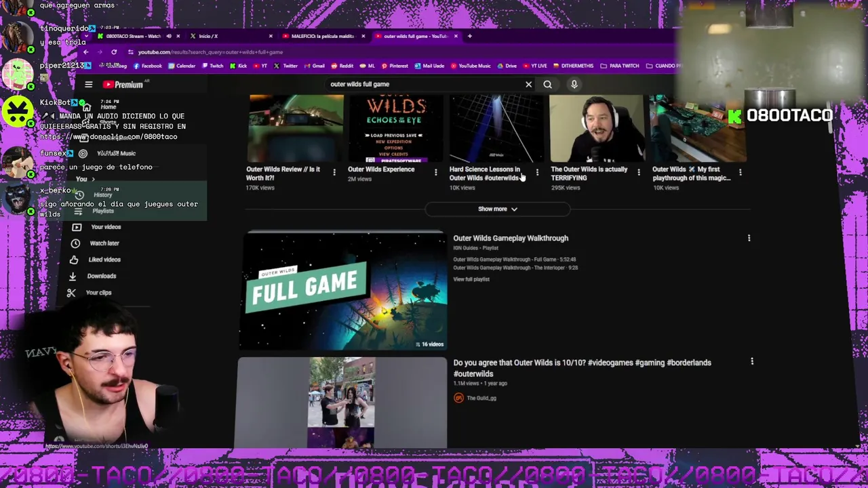Open the Reddit bookmark

[x=342, y=66]
